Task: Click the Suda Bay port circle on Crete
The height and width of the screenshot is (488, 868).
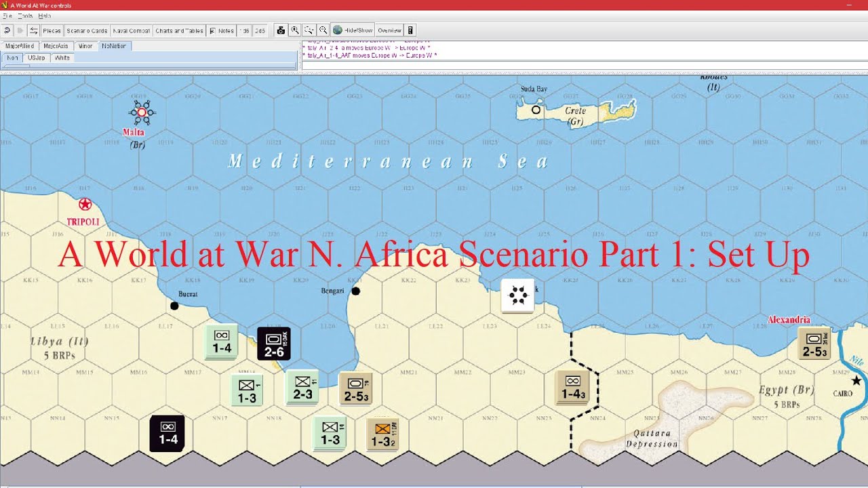Action: (x=536, y=110)
